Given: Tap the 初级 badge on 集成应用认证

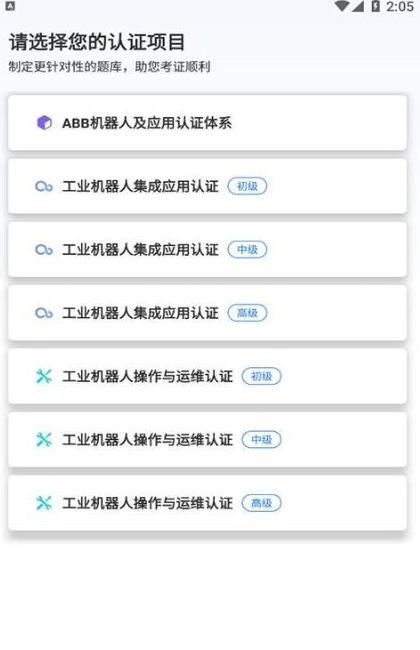Looking at the screenshot, I should (248, 187).
